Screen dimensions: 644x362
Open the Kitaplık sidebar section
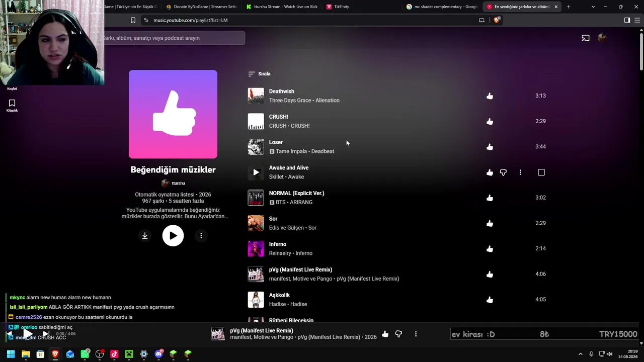(12, 106)
